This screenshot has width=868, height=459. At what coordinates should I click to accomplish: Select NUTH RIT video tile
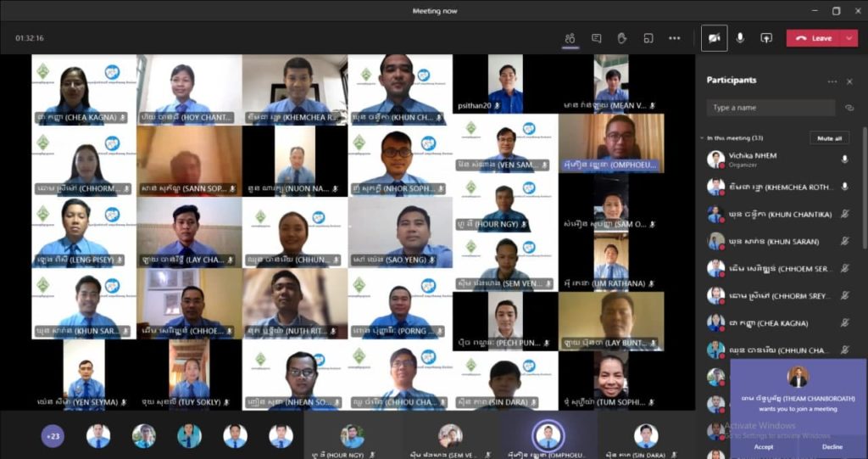coord(294,303)
